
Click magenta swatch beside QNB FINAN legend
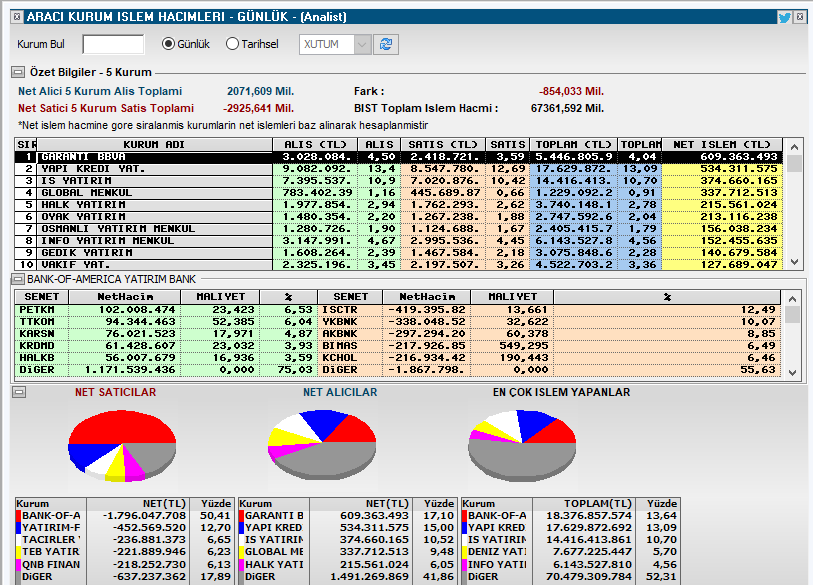pos(18,564)
